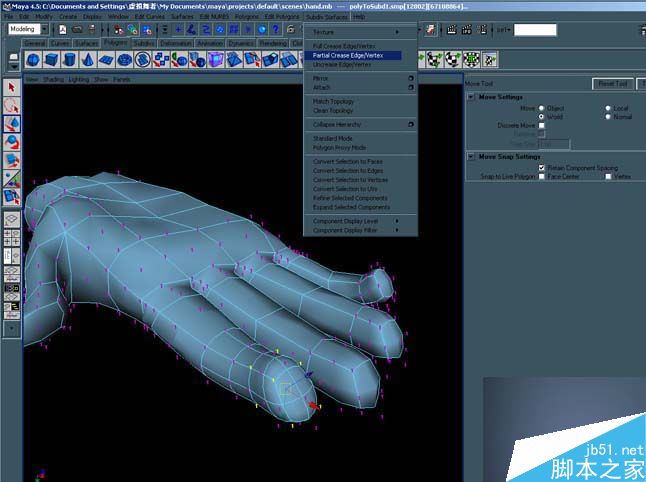
Task: Enable the Discrete Move checkbox
Action: pyautogui.click(x=542, y=125)
